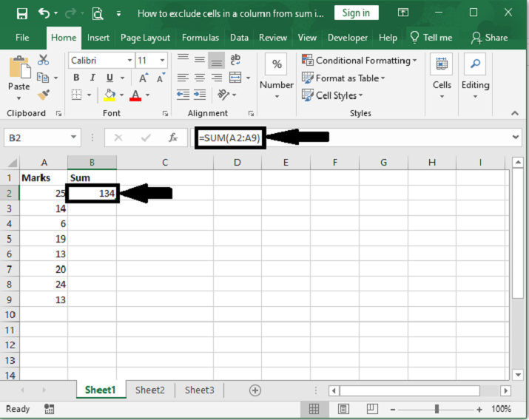Screen dimensions: 529x420
Task: Switch to the Formulas tab
Action: 201,38
